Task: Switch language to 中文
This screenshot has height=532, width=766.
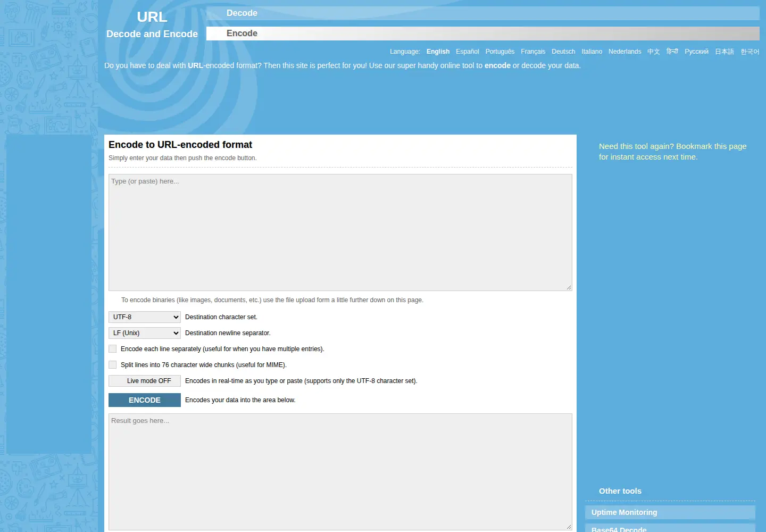Action: (x=653, y=52)
